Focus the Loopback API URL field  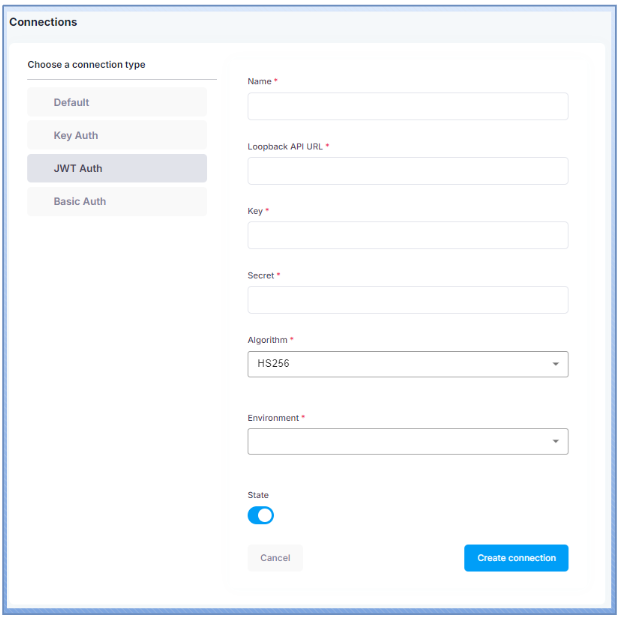coord(407,171)
